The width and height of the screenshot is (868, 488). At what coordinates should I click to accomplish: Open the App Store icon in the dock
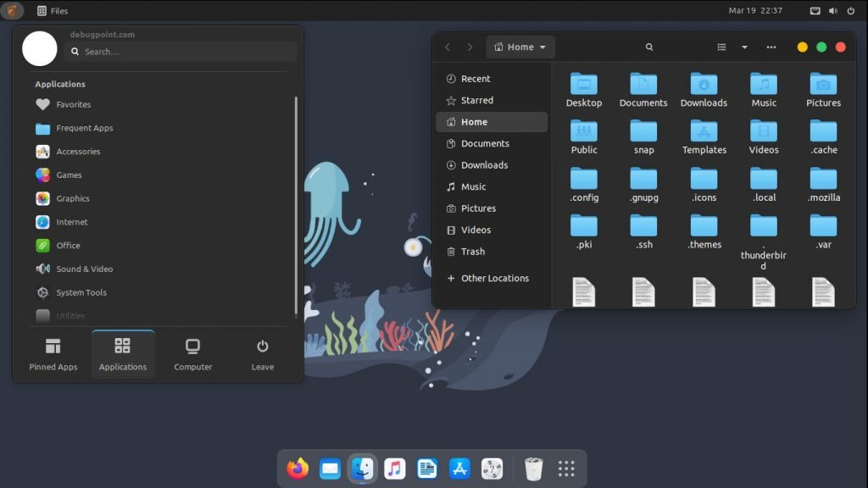(x=459, y=467)
